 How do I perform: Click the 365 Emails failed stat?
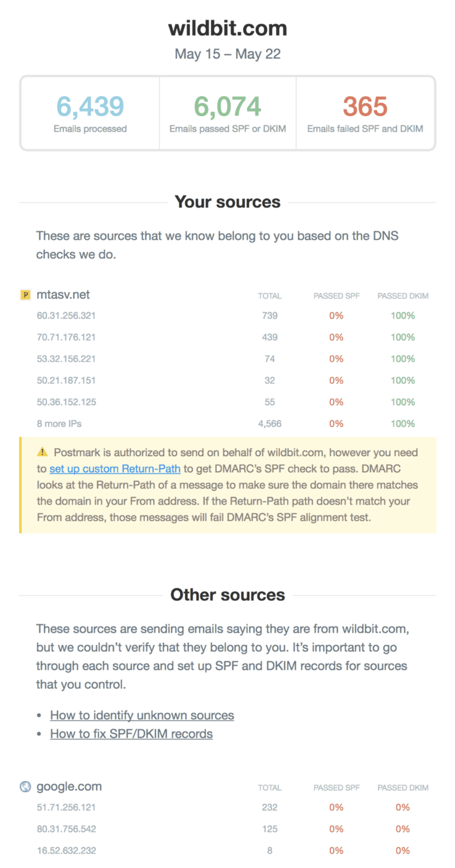(x=365, y=113)
